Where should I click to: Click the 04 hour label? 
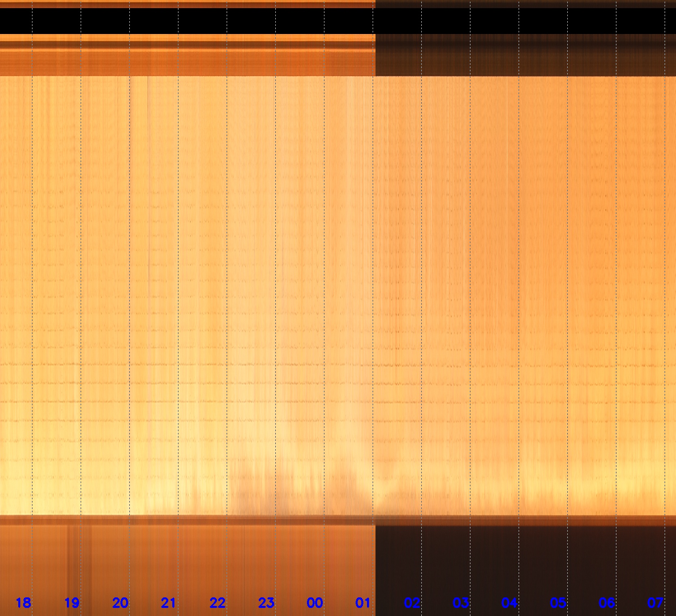coord(509,603)
